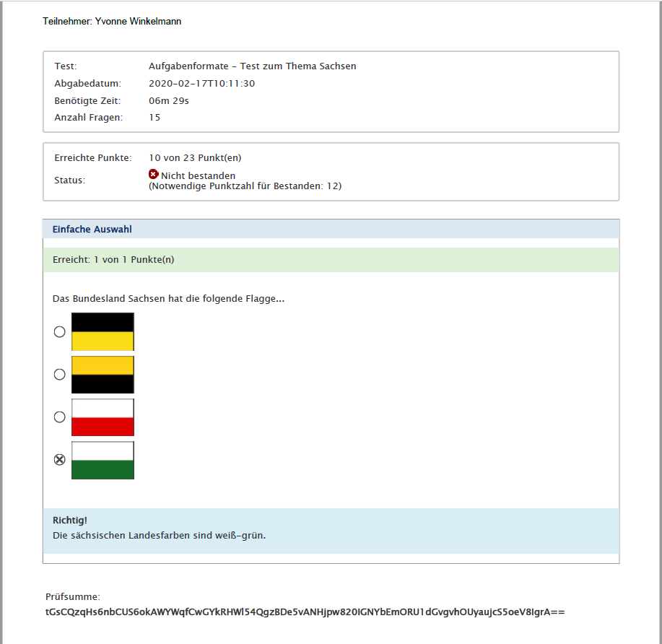
Task: Click the "06m 29s" time value
Action: 169,100
